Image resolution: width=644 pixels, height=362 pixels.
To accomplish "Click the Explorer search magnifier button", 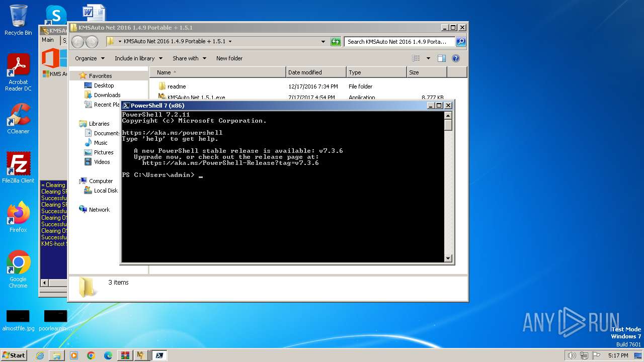I will [461, 42].
